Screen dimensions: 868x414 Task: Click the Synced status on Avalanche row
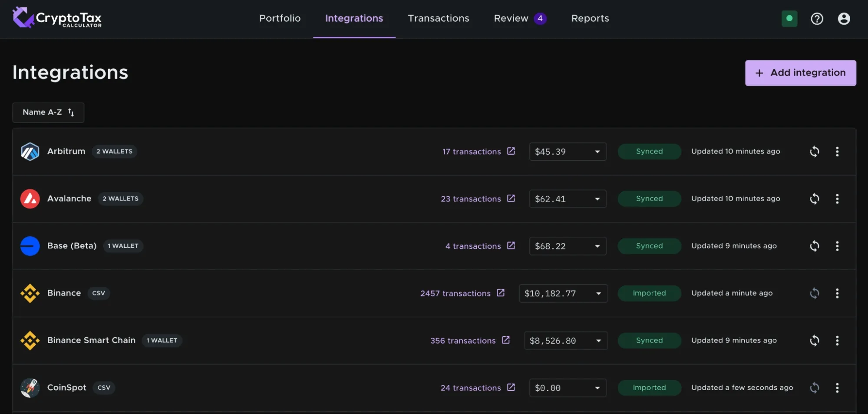tap(649, 199)
